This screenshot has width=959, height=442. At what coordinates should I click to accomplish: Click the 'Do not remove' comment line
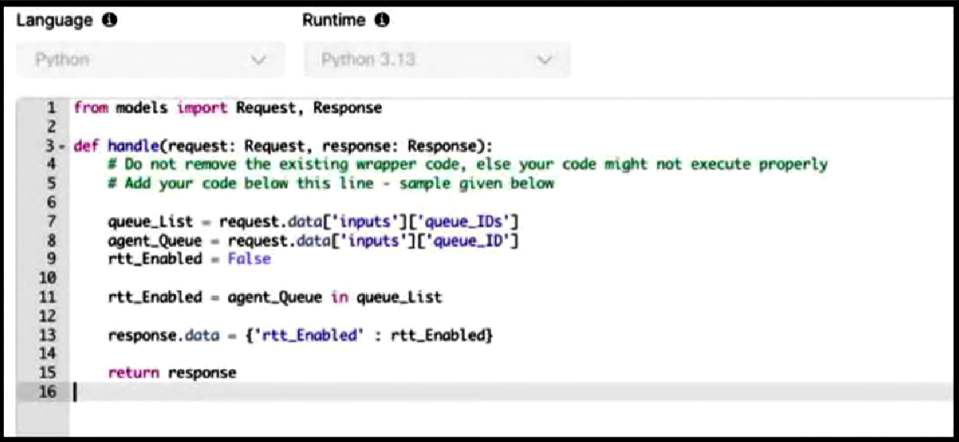tap(468, 165)
